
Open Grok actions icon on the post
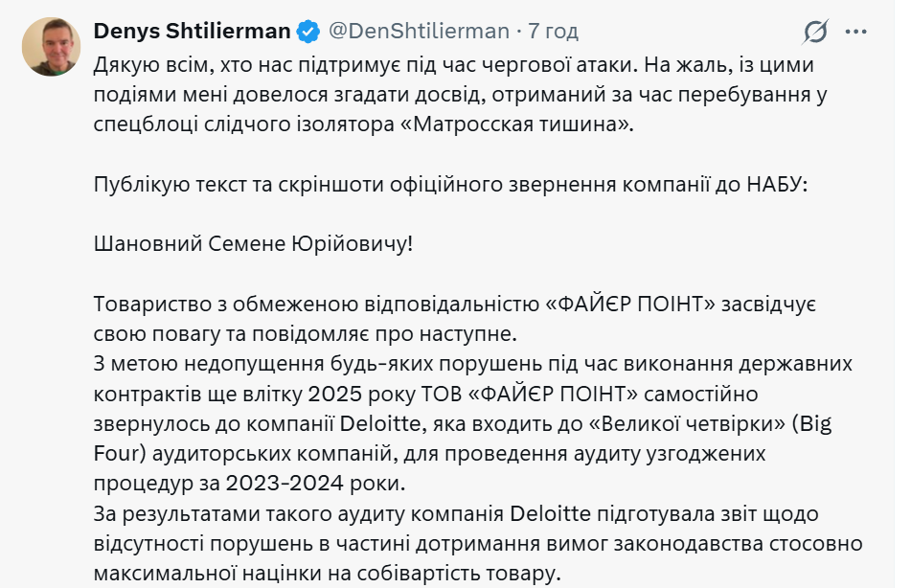click(x=815, y=32)
